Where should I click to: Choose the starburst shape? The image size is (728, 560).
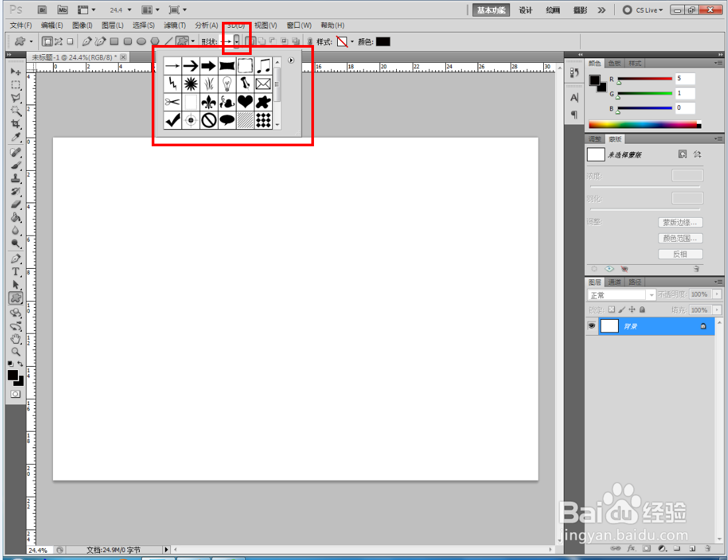(190, 84)
